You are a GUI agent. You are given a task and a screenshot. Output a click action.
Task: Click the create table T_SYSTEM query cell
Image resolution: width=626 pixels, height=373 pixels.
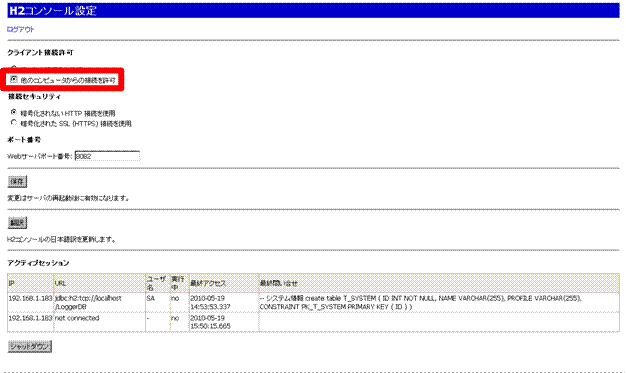439,302
